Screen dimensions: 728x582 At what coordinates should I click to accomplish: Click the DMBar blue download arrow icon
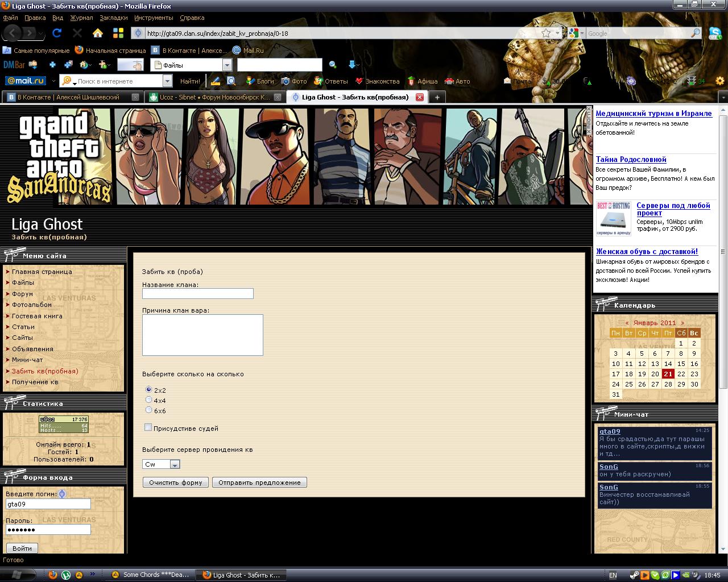pyautogui.click(x=351, y=65)
